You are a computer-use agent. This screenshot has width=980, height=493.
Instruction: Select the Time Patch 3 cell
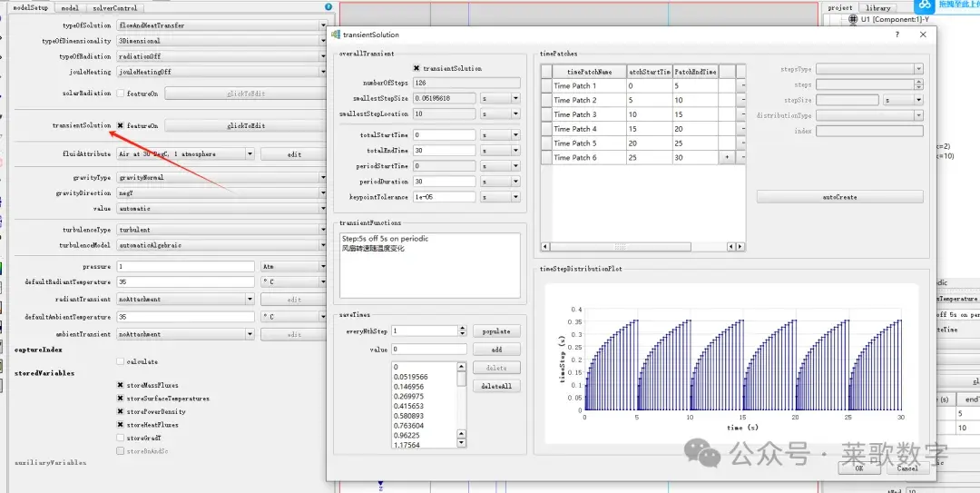[x=590, y=114]
